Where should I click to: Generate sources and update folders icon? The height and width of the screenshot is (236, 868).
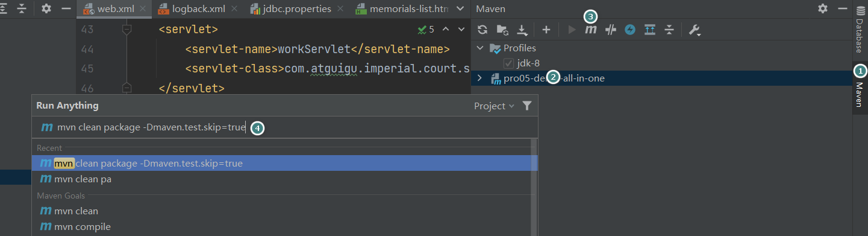(x=502, y=30)
